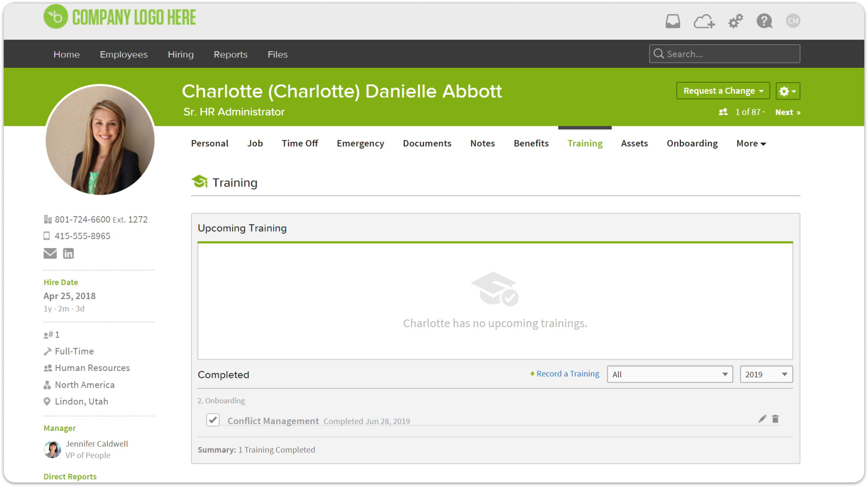Expand the More tab menu
The width and height of the screenshot is (868, 487).
click(x=751, y=143)
